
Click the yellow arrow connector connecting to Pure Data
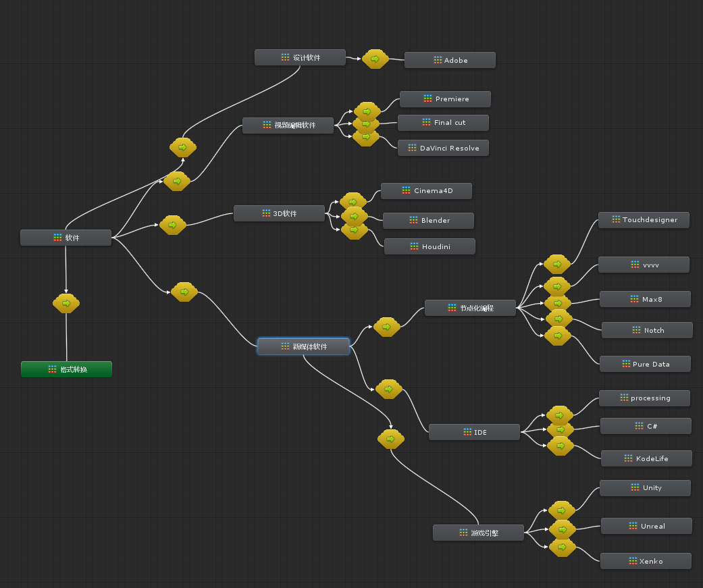(x=558, y=336)
